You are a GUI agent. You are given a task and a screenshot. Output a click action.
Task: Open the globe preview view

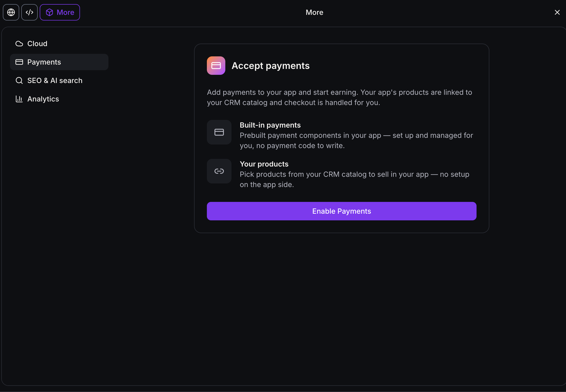11,12
